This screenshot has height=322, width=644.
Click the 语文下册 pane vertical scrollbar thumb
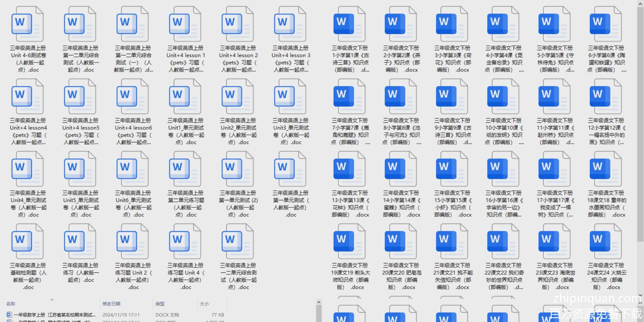[x=640, y=124]
